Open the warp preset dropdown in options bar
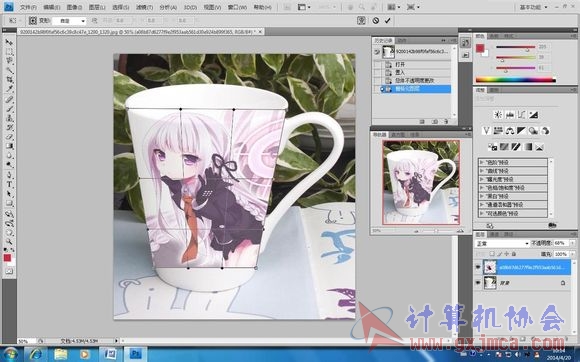The height and width of the screenshot is (362, 580). (x=69, y=21)
